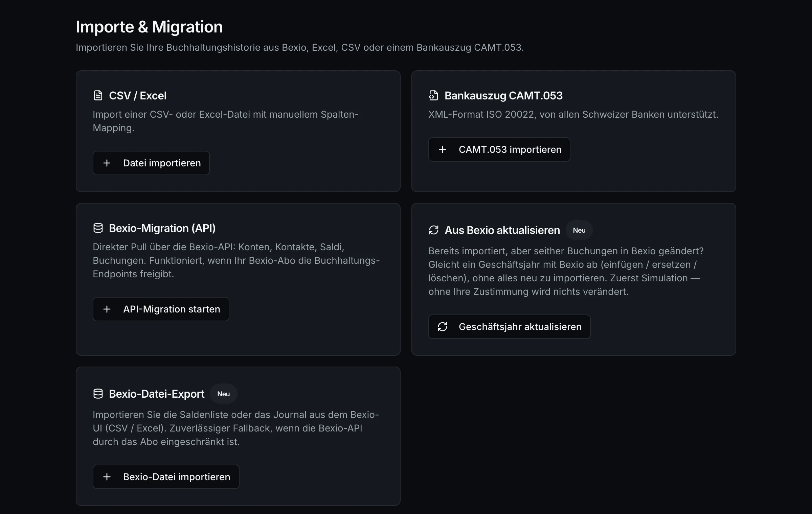This screenshot has width=812, height=514.
Task: Click the description 'Import einer CSV- oder Excel-Datei'
Action: click(226, 121)
